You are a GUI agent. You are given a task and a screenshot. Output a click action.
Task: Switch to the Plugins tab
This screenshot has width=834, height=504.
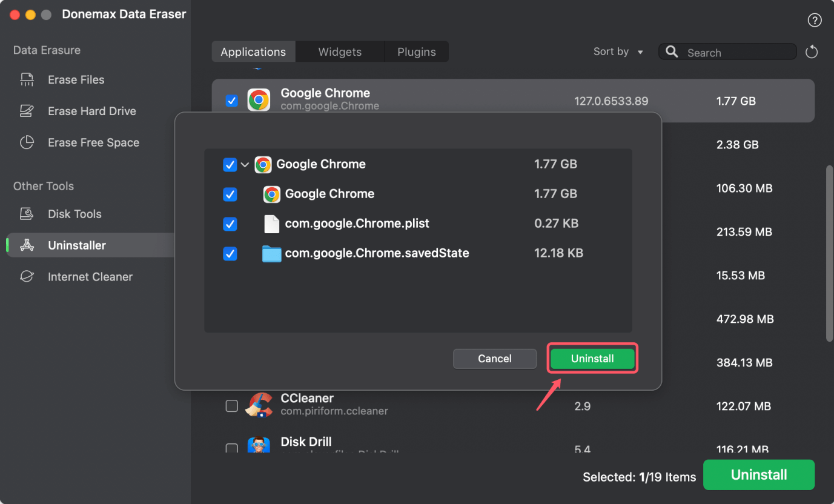[417, 52]
